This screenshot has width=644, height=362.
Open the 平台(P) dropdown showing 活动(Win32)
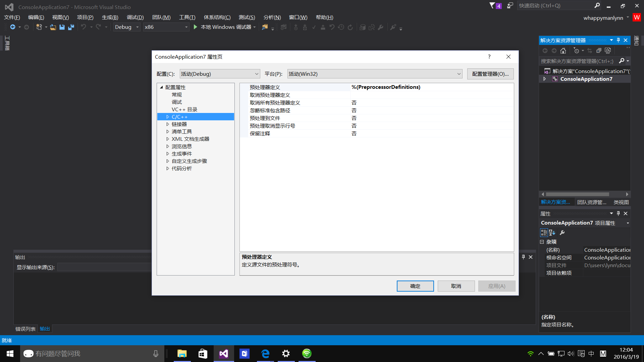pyautogui.click(x=375, y=74)
